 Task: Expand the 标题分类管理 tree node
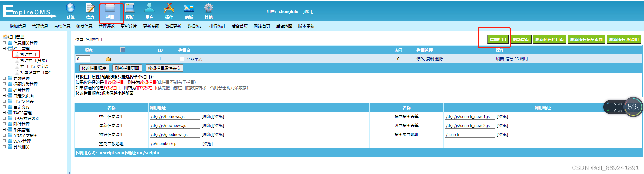pyautogui.click(x=4, y=84)
